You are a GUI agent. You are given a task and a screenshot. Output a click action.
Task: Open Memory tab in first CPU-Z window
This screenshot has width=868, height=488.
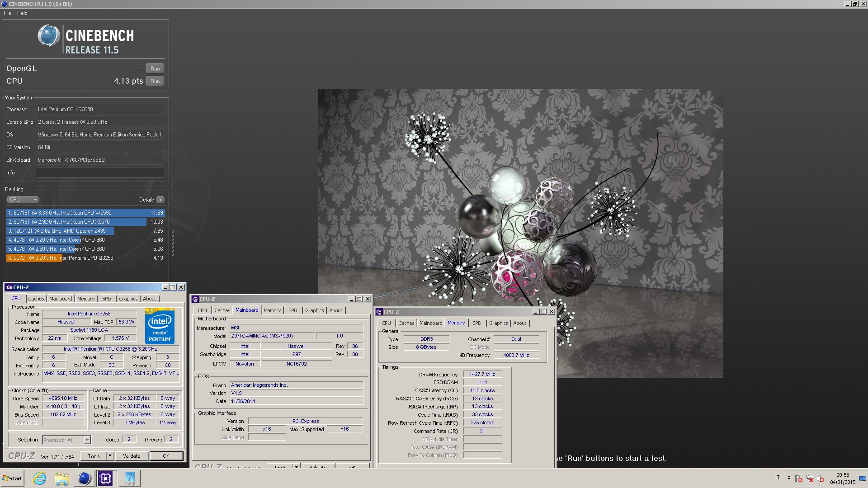pyautogui.click(x=86, y=299)
